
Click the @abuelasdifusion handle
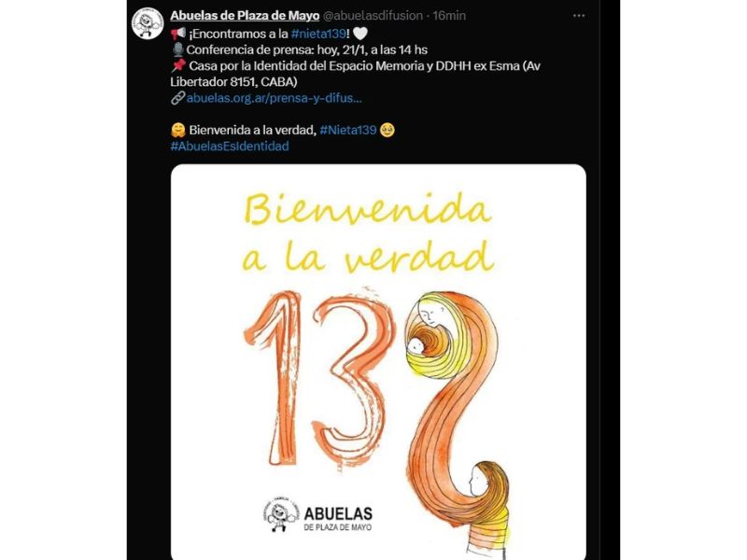tap(373, 16)
